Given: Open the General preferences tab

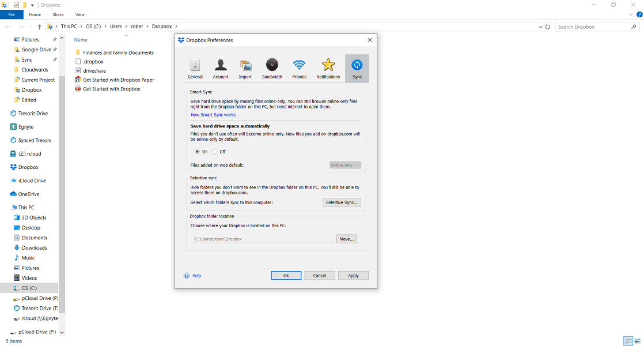Looking at the screenshot, I should [x=195, y=69].
